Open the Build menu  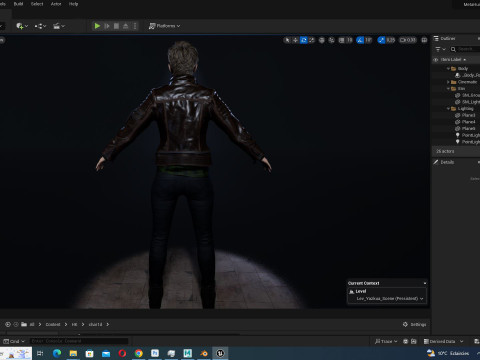tap(18, 4)
